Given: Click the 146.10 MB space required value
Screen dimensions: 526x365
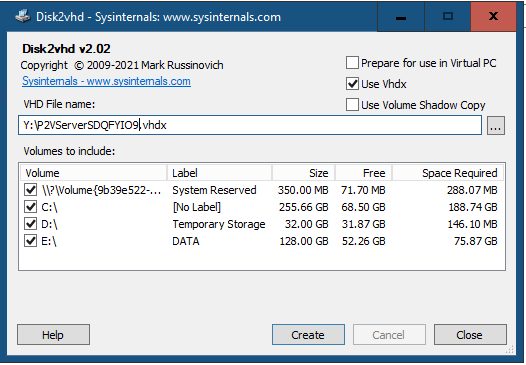Looking at the screenshot, I should 472,224.
